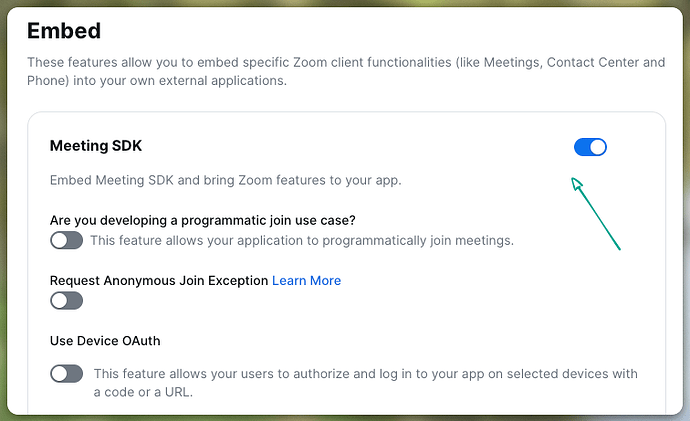690x421 pixels.
Task: Click the Embed heading
Action: 64,31
